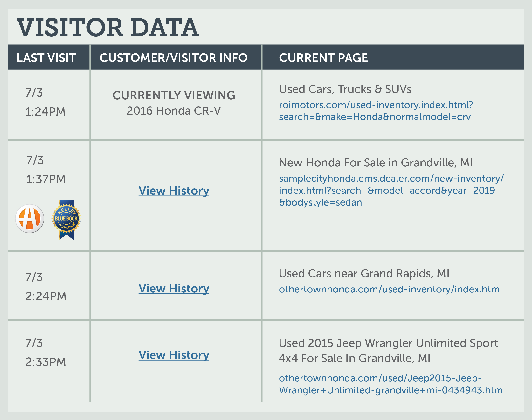
Task: Click New Honda For Sale in Grandville title
Action: pyautogui.click(x=376, y=163)
